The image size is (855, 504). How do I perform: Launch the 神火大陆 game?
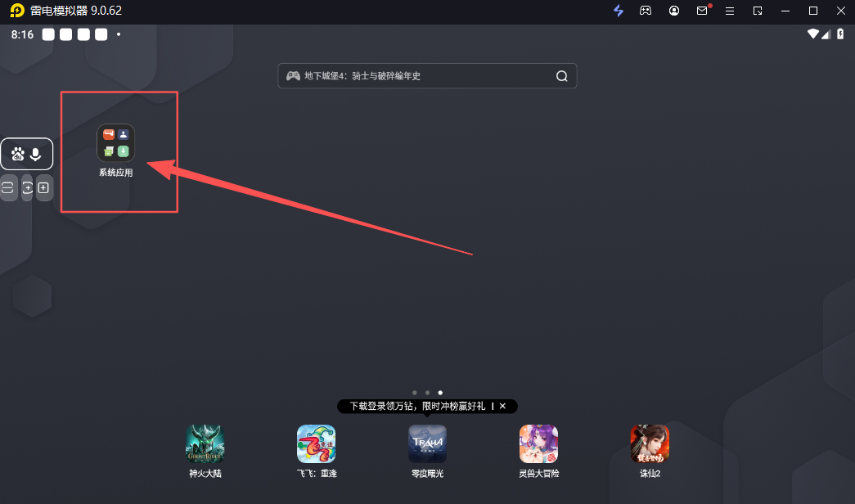click(204, 443)
